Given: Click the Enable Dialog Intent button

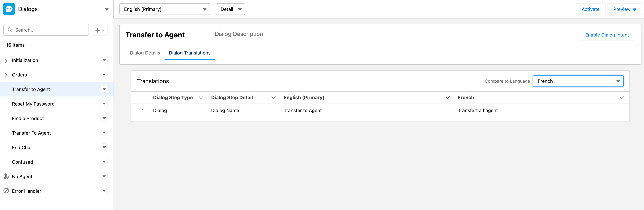Looking at the screenshot, I should pyautogui.click(x=607, y=35).
